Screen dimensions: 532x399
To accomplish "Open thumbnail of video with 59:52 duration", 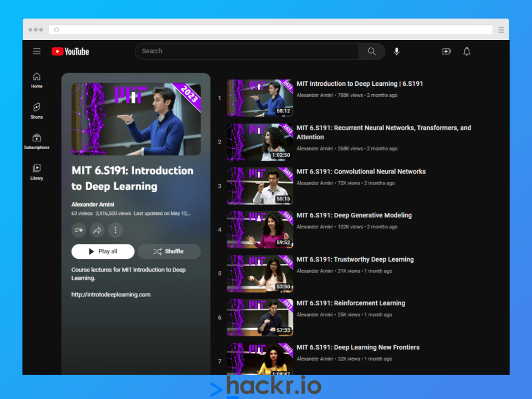I will [260, 229].
